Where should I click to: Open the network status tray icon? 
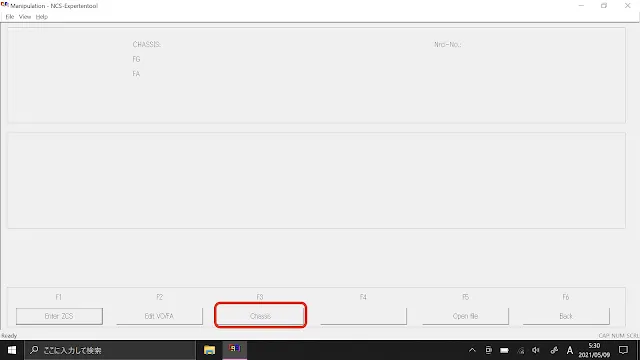coord(520,350)
